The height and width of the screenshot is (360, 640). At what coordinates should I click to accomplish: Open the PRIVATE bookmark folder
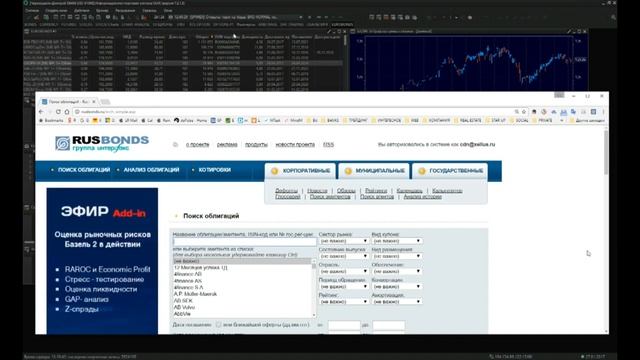click(x=542, y=120)
